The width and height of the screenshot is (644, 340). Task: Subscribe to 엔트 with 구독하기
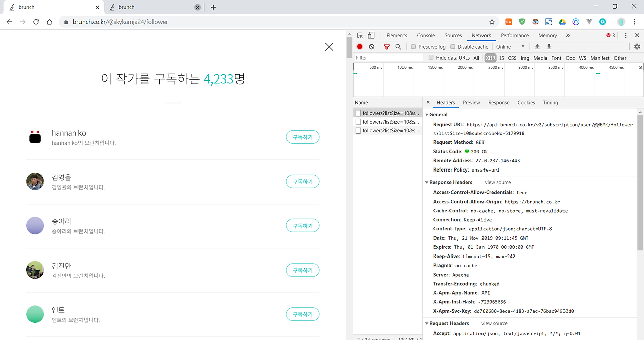coord(303,314)
